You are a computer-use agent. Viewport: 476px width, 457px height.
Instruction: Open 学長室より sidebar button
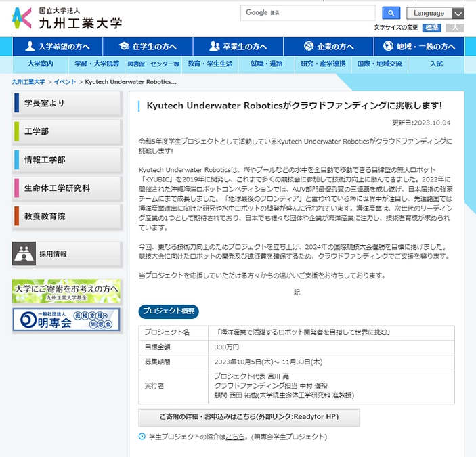coord(67,103)
